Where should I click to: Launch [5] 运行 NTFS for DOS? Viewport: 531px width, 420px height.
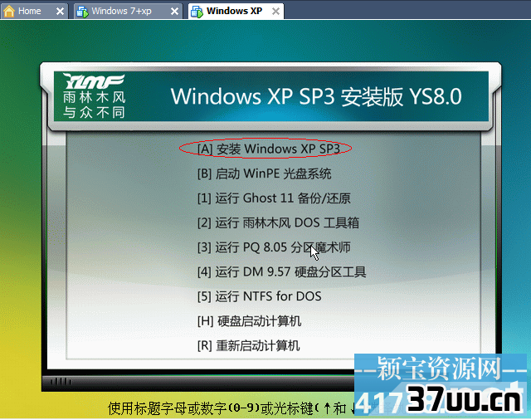tap(260, 296)
